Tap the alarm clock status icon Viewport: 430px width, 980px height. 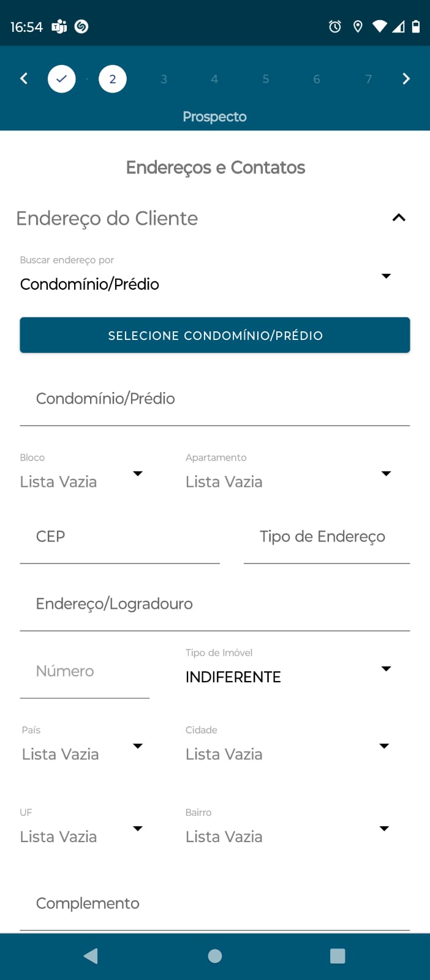point(335,26)
